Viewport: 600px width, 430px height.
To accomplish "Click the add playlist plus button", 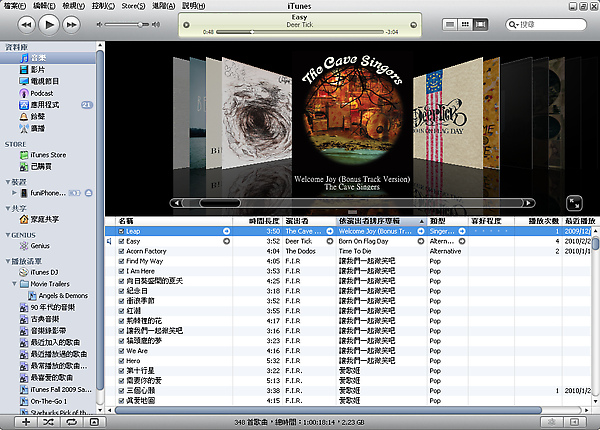I will point(26,422).
